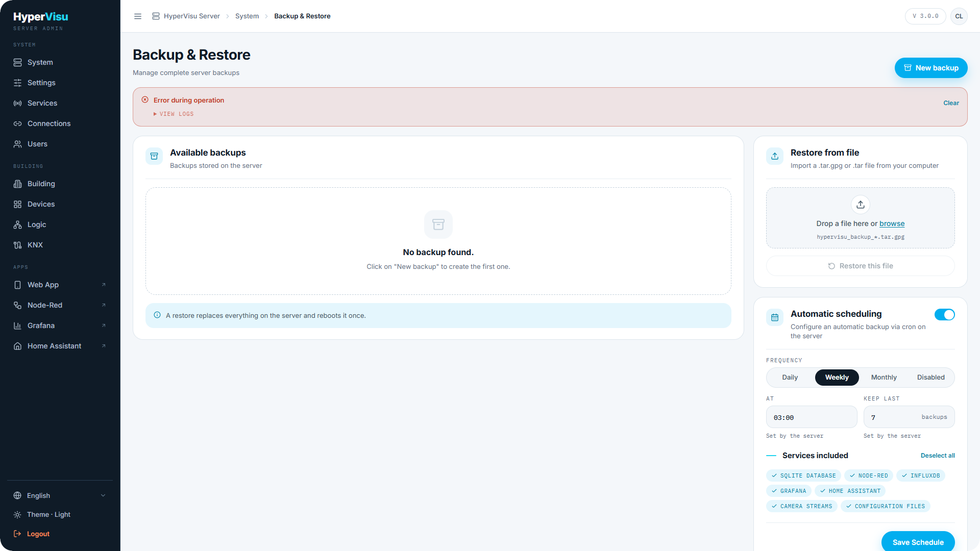Image resolution: width=980 pixels, height=551 pixels.
Task: Open Logic page
Action: coord(60,224)
